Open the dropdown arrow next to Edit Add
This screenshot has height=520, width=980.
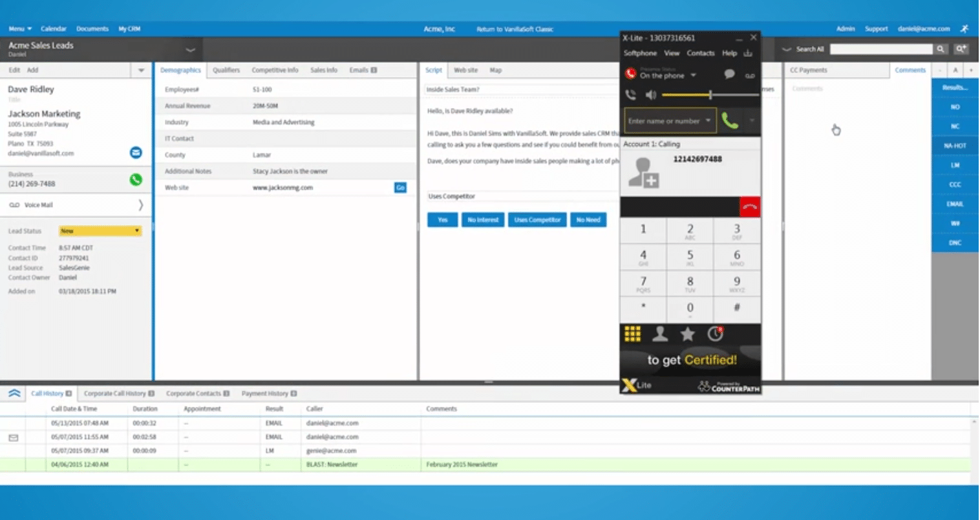[141, 70]
